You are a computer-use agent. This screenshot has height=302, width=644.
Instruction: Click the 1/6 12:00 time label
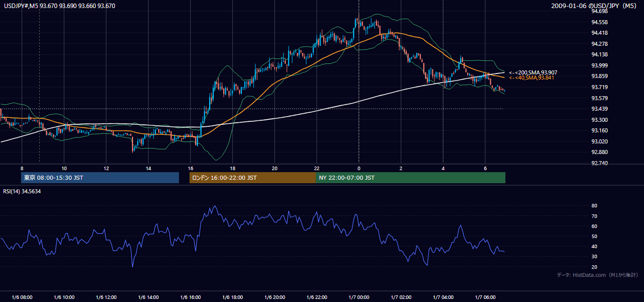[x=106, y=297]
